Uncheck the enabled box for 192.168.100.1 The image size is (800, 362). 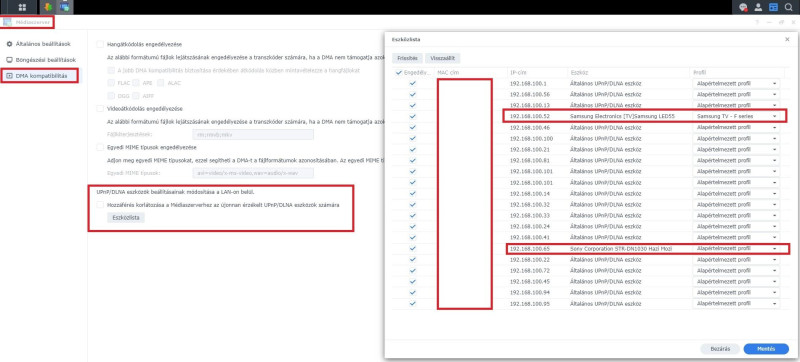coord(413,83)
